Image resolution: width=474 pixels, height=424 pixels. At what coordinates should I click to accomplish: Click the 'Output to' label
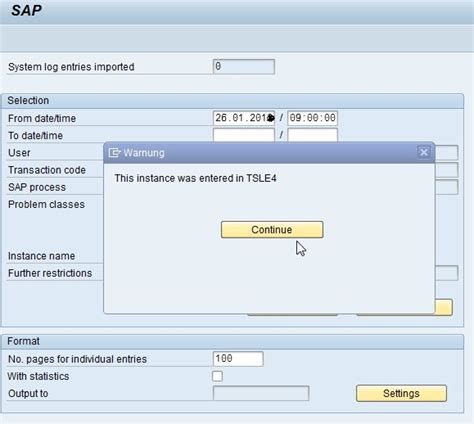[28, 394]
